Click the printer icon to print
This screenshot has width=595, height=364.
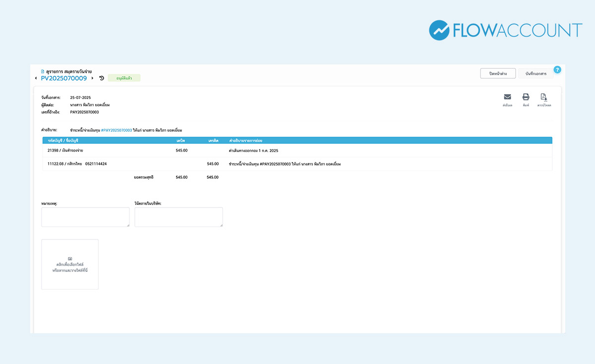pyautogui.click(x=526, y=97)
